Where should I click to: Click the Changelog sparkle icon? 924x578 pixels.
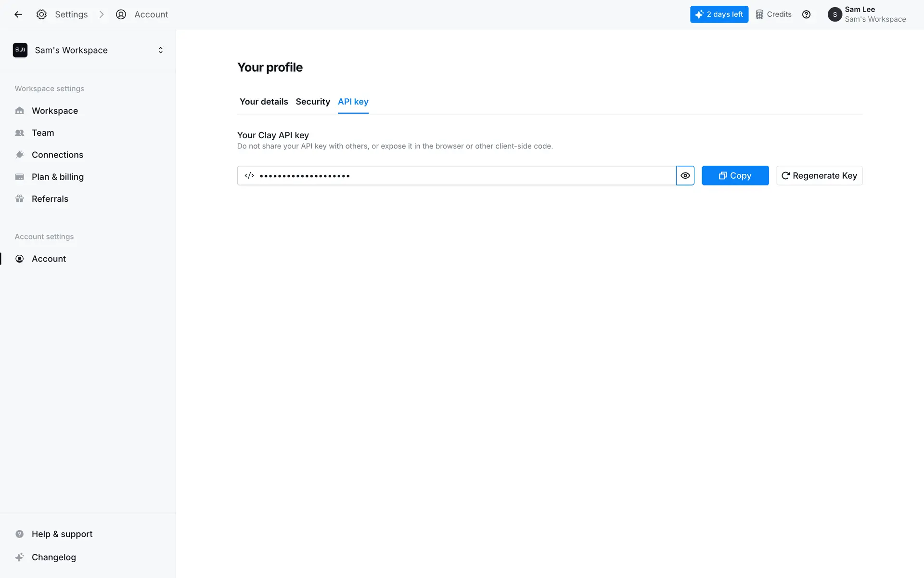click(x=20, y=557)
